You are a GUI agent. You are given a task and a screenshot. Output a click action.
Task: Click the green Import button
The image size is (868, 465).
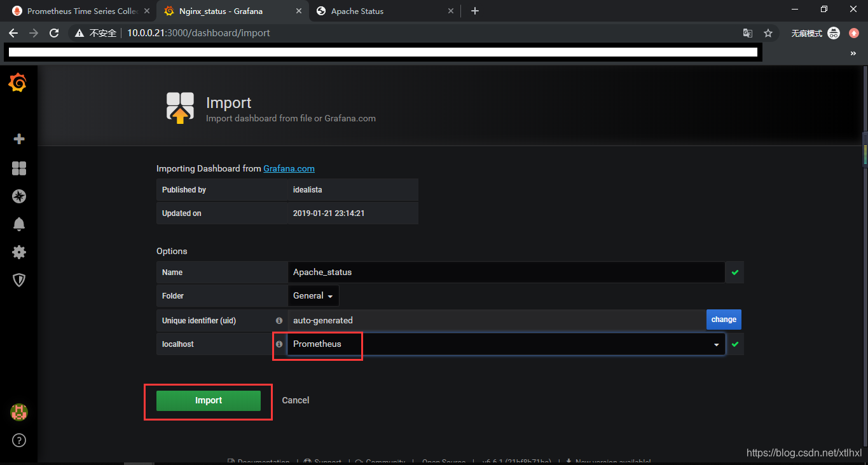click(x=209, y=401)
